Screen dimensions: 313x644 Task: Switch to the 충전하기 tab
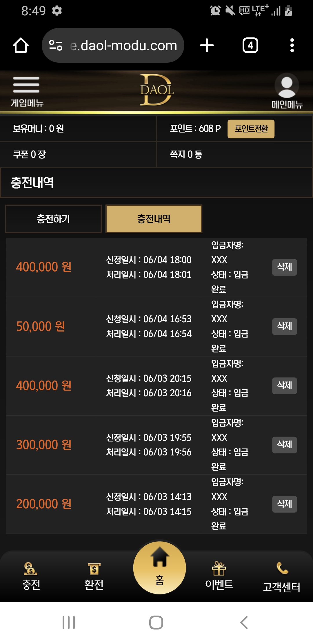(53, 219)
